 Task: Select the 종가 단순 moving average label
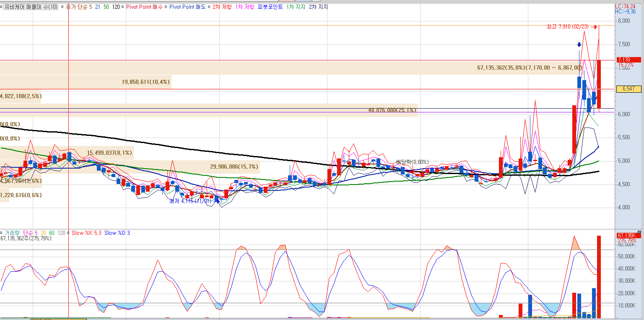(77, 7)
